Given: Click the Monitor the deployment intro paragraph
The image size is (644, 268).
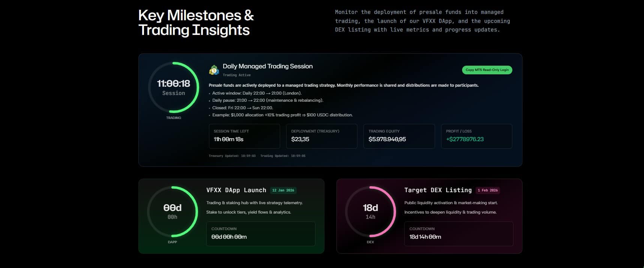Looking at the screenshot, I should [x=423, y=21].
